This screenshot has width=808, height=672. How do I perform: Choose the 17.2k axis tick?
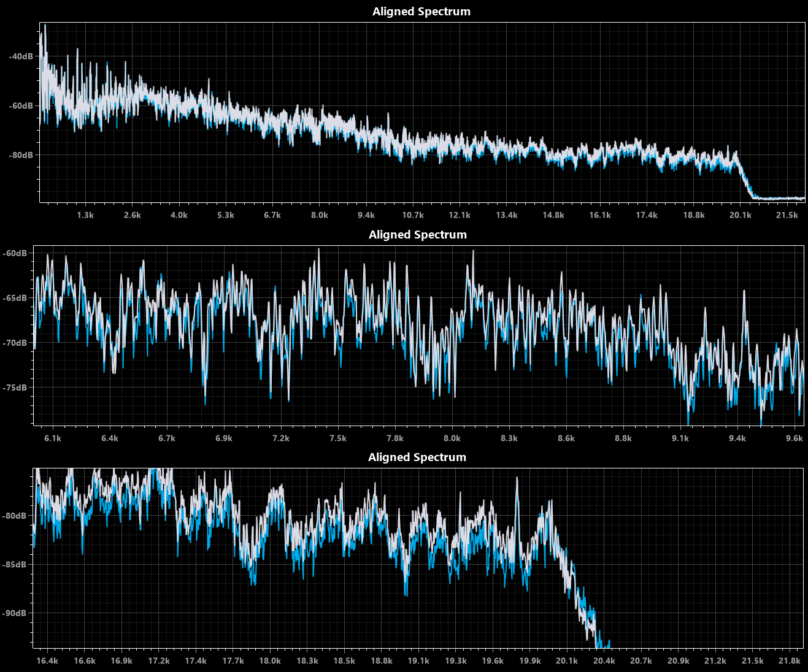point(159,661)
